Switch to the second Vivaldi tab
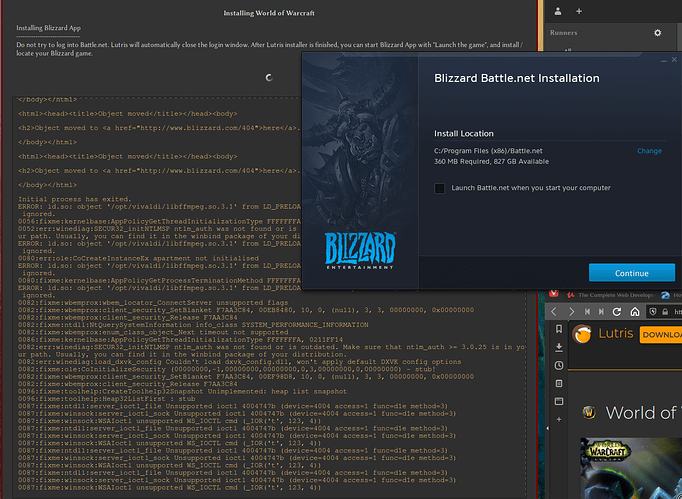Image resolution: width=682 pixels, height=499 pixels. click(x=671, y=295)
